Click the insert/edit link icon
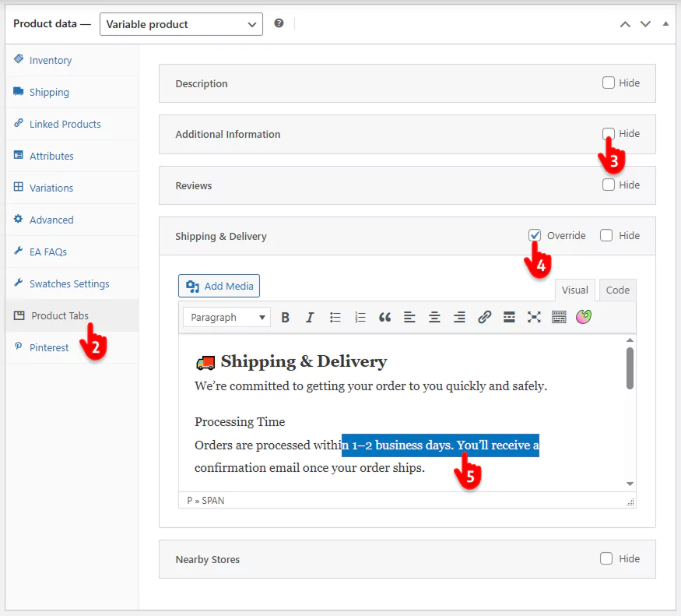The width and height of the screenshot is (681, 616). 484,318
